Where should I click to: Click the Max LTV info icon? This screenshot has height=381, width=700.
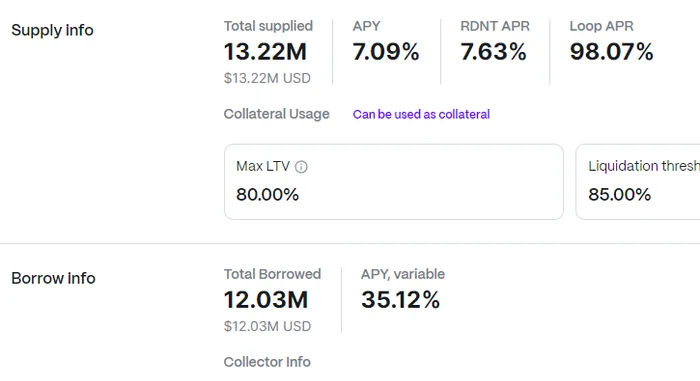click(x=301, y=167)
